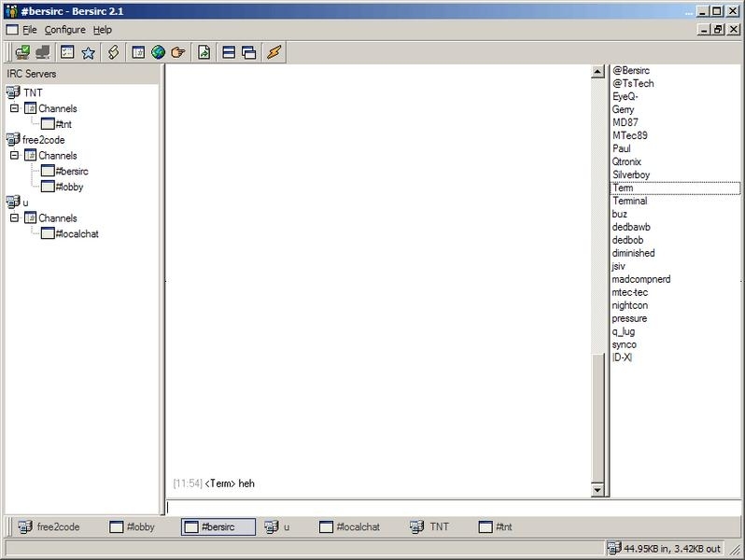
Task: Click the chat vertical scrollbar thumb
Action: [x=597, y=418]
